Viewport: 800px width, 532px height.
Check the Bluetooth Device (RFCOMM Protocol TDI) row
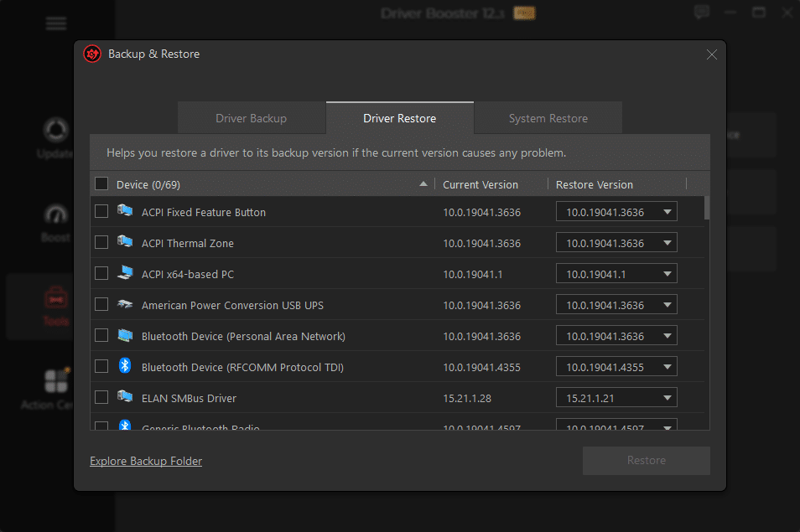click(101, 366)
